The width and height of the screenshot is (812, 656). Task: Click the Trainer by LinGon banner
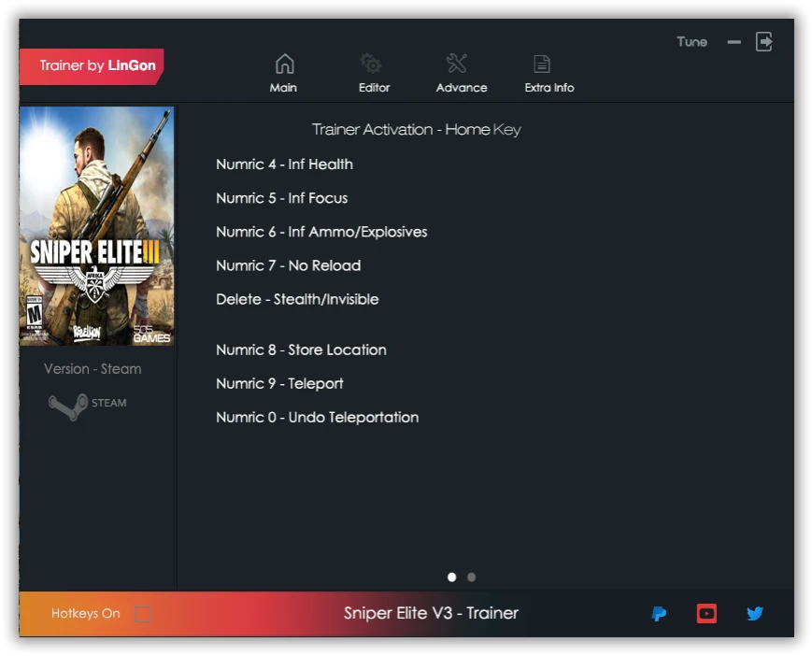click(92, 66)
